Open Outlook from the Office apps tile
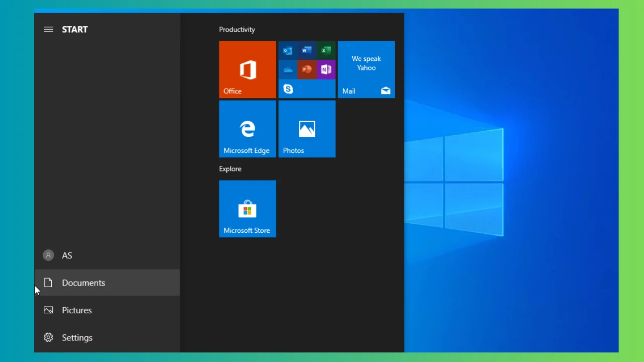Image resolution: width=644 pixels, height=362 pixels. pos(288,50)
